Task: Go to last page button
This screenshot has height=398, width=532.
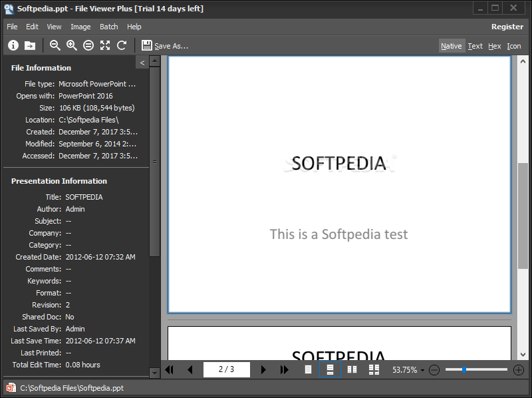Action: [285, 369]
